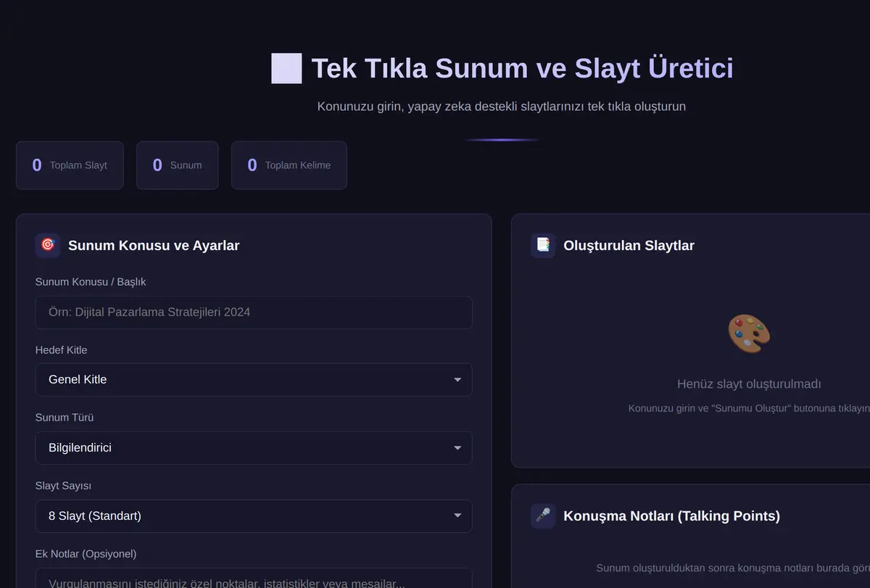Open the Slayt Sayısı dropdown showing 8 Slayt (Standart)
This screenshot has height=588, width=870.
click(x=254, y=516)
